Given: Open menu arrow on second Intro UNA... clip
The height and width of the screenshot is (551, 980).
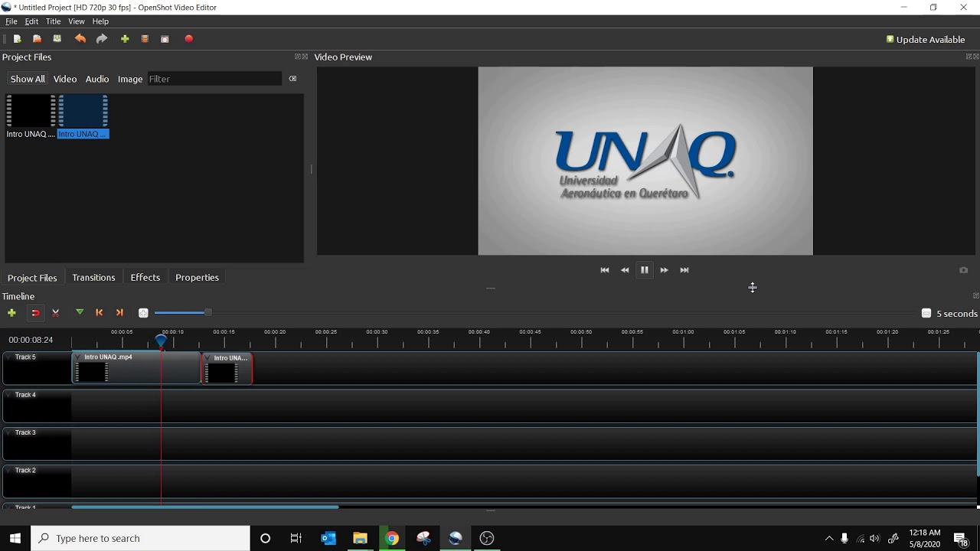Looking at the screenshot, I should [x=208, y=357].
